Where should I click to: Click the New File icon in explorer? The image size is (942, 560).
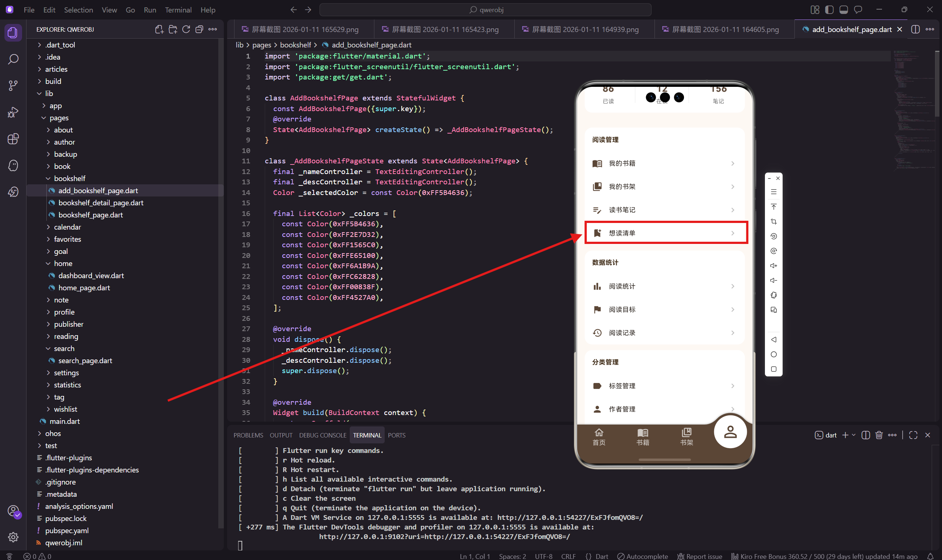[159, 29]
